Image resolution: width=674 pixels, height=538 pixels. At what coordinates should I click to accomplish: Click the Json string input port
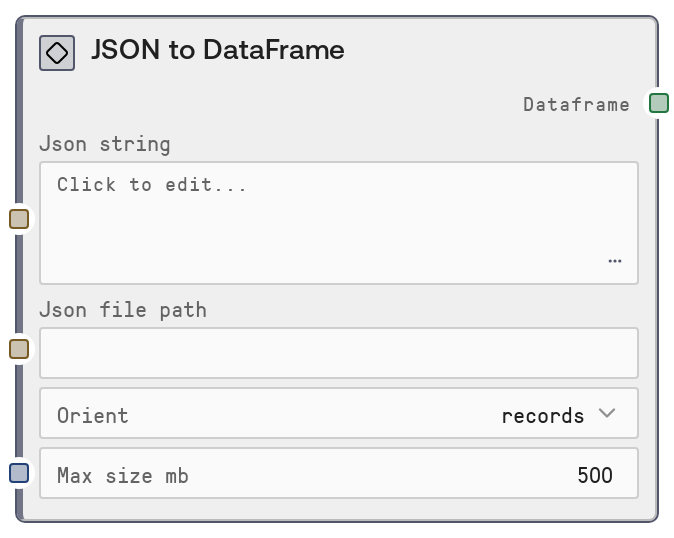click(19, 219)
